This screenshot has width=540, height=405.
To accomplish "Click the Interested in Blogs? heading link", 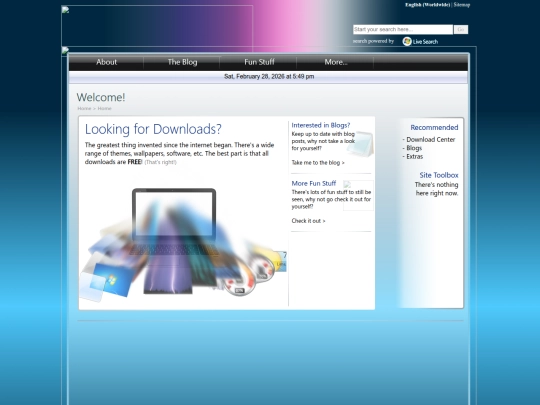I will coord(321,125).
